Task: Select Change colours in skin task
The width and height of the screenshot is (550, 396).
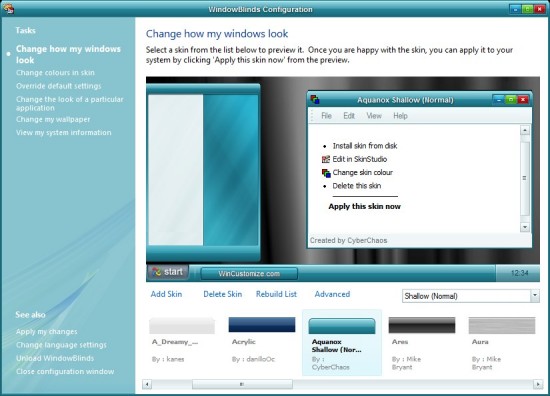Action: [x=55, y=73]
